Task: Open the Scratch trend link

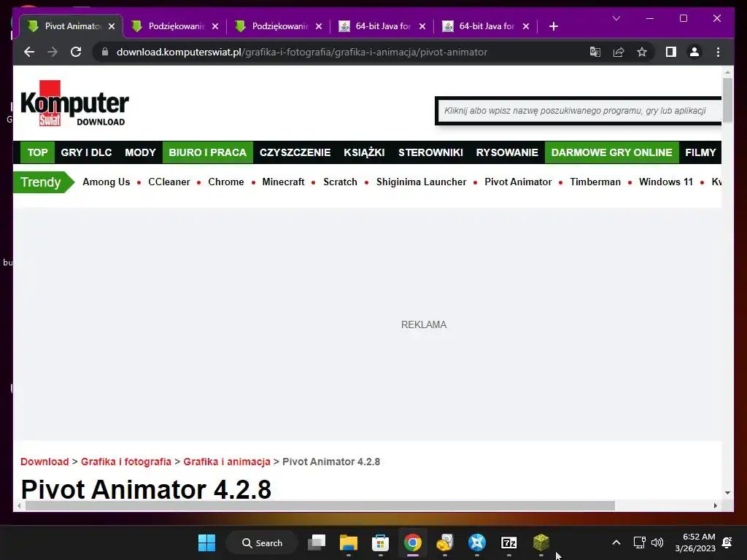Action: (x=340, y=182)
